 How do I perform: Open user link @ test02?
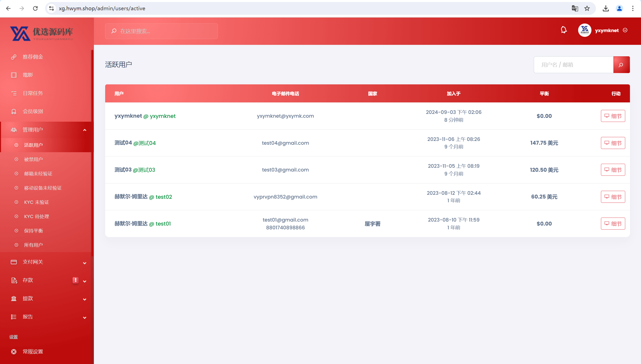tap(161, 197)
